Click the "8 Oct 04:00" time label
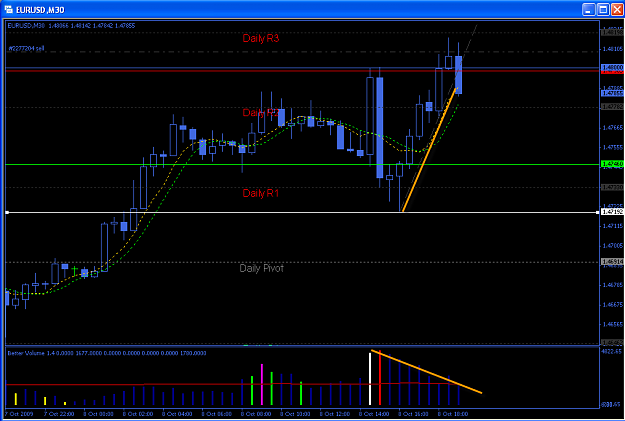 tap(177, 414)
